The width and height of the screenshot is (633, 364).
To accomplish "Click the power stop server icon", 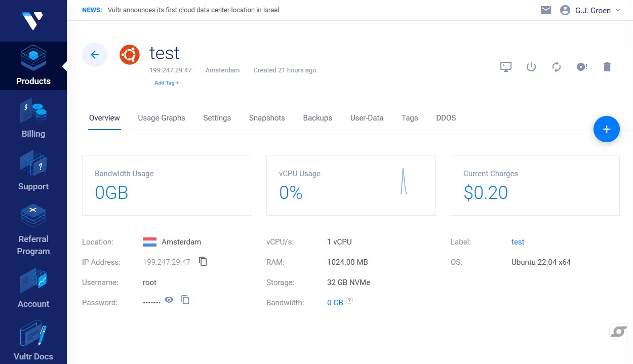I will [x=531, y=67].
